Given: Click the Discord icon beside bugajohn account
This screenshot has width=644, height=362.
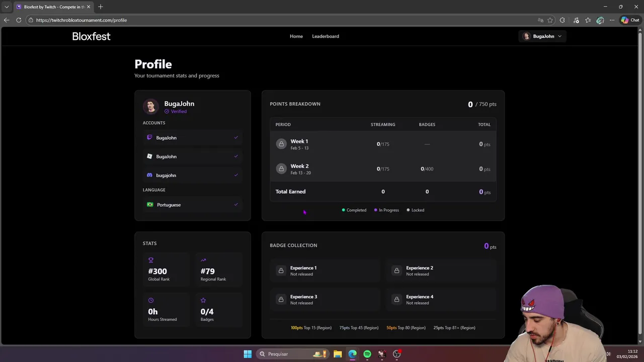Looking at the screenshot, I should 149,175.
